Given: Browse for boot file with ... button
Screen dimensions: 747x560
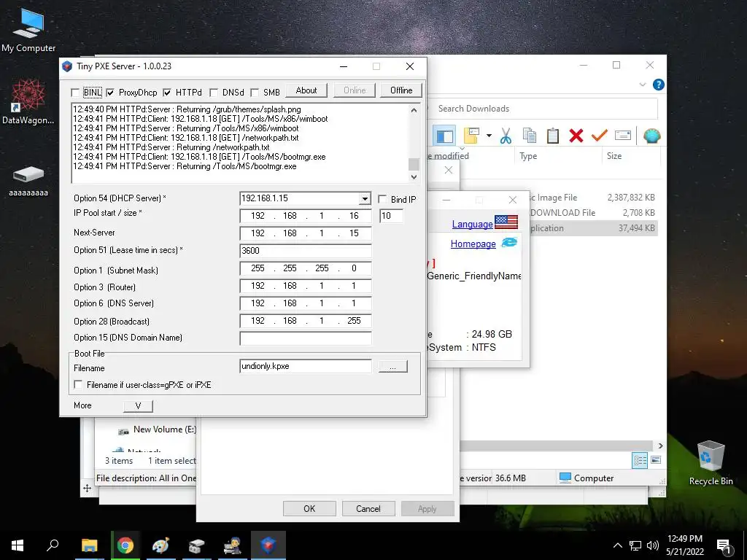Looking at the screenshot, I should 392,366.
